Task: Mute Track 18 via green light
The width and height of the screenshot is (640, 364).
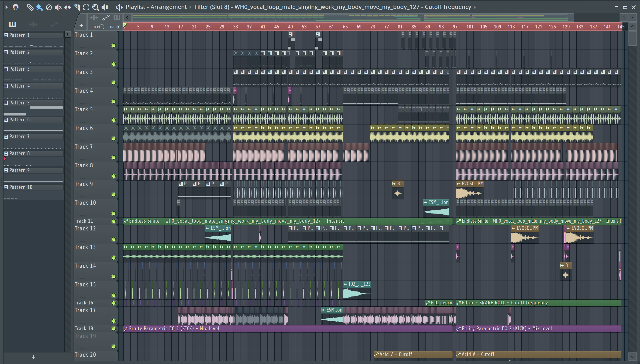Action: pos(114,329)
